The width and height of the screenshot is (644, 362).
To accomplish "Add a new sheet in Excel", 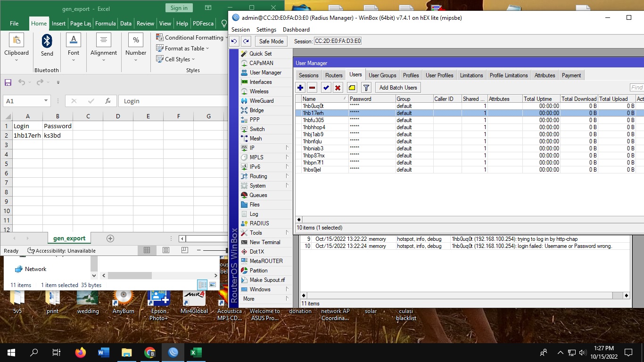I will pos(110,239).
